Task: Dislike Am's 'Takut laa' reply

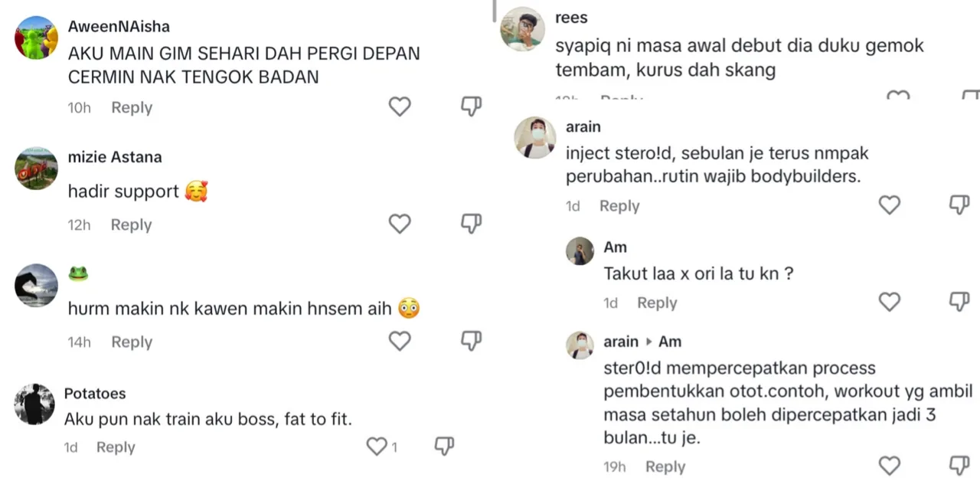Action: click(959, 302)
